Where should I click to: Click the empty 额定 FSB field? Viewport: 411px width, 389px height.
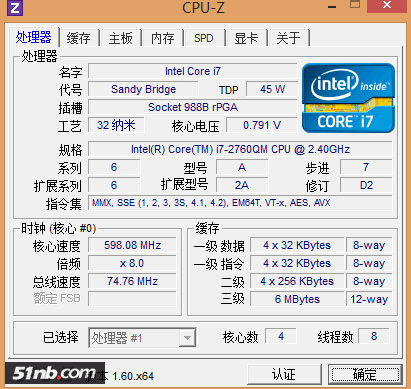click(132, 299)
